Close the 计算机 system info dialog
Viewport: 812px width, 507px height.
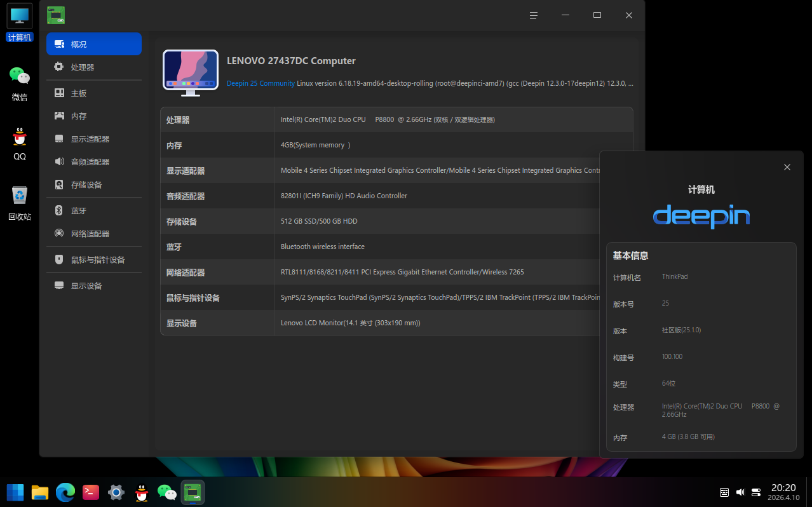[787, 167]
